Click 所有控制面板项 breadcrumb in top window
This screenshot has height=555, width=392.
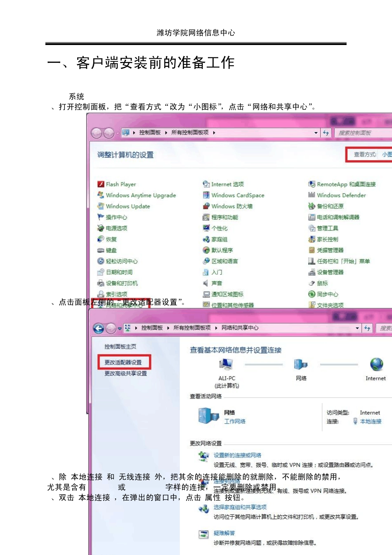(190, 133)
